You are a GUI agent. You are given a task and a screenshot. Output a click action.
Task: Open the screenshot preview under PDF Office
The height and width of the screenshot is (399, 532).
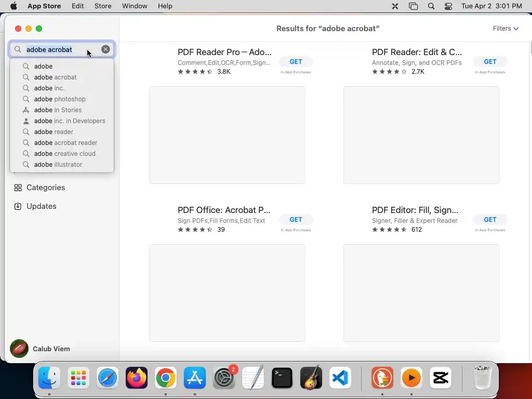(x=227, y=293)
